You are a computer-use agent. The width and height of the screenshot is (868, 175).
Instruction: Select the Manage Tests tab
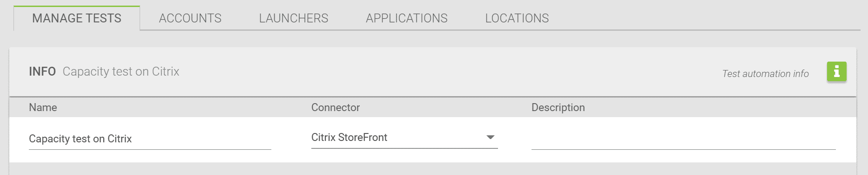(x=77, y=18)
